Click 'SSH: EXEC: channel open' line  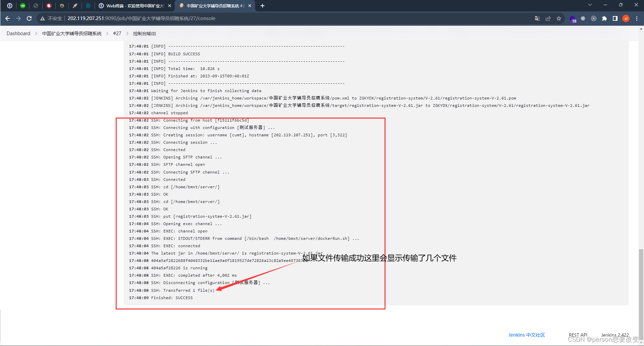[x=168, y=231]
